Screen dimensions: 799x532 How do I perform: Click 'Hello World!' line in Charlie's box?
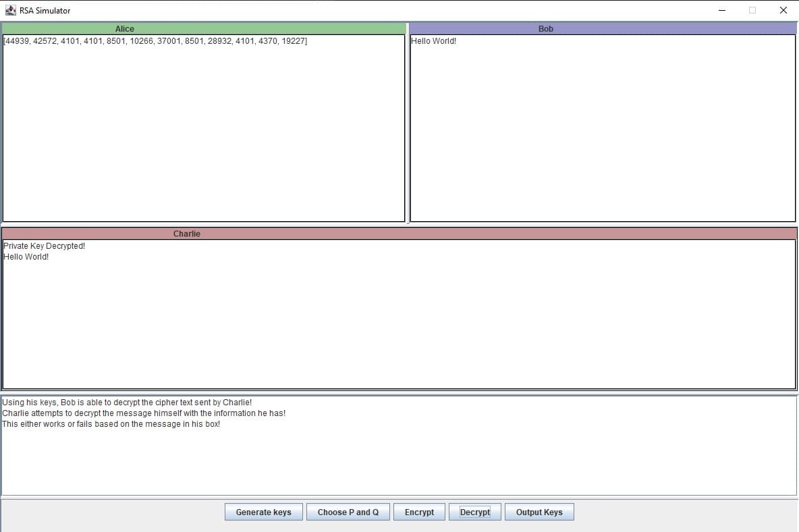[26, 257]
